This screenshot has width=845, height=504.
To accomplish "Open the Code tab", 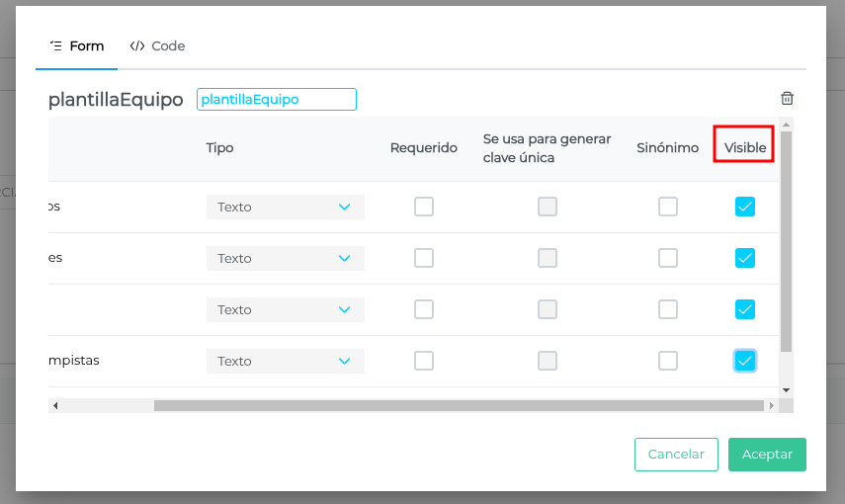I will point(158,45).
